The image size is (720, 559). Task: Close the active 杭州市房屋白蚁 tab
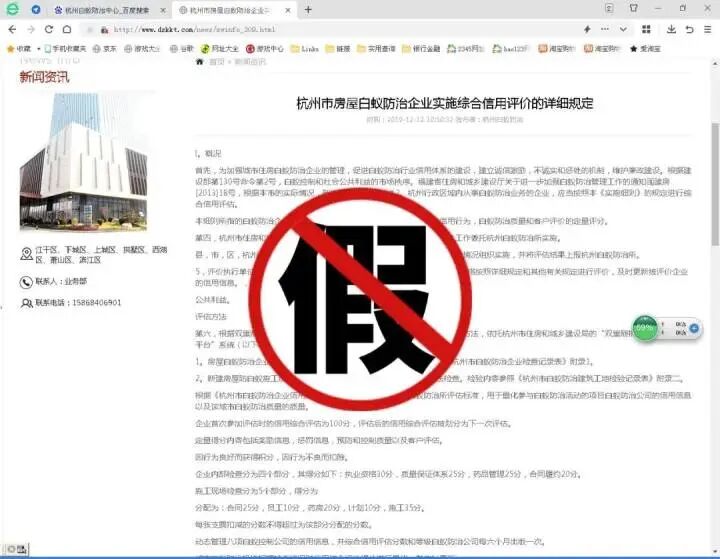[x=288, y=10]
